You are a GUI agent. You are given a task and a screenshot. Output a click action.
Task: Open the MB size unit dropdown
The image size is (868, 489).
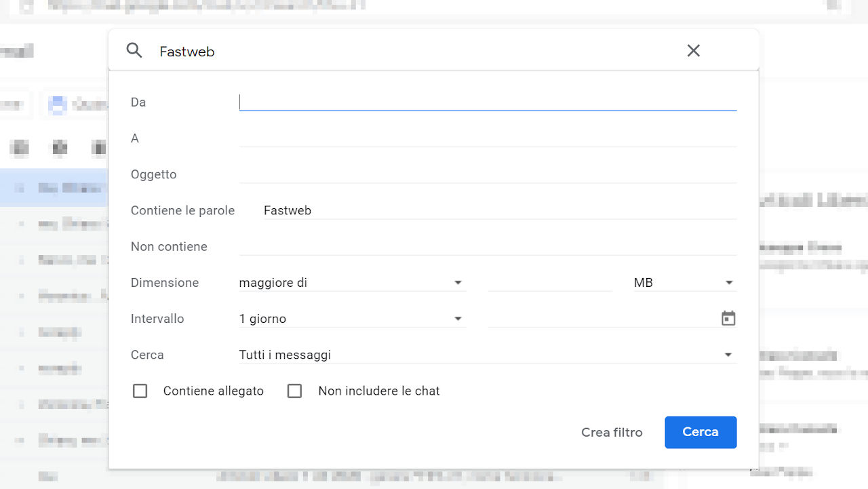coord(685,282)
